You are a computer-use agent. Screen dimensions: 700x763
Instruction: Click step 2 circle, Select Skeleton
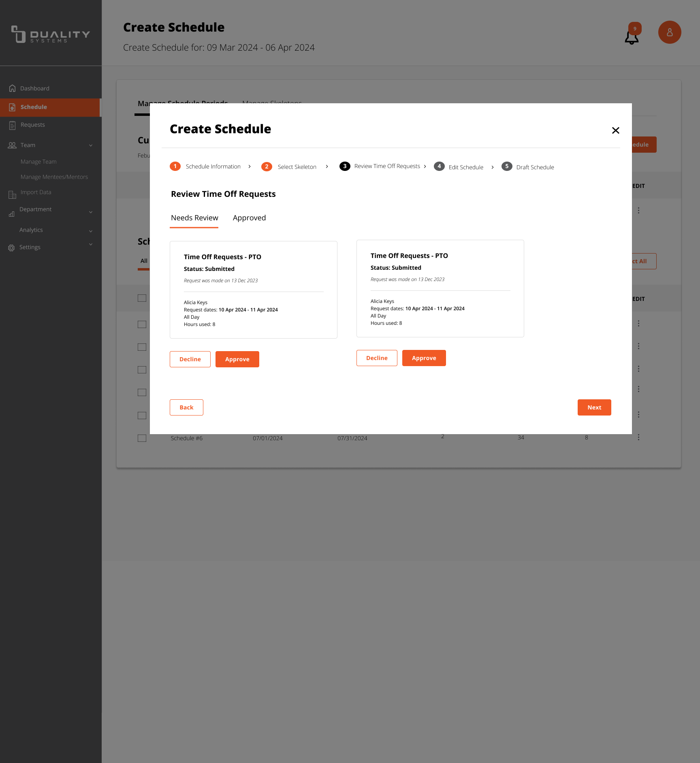click(267, 166)
